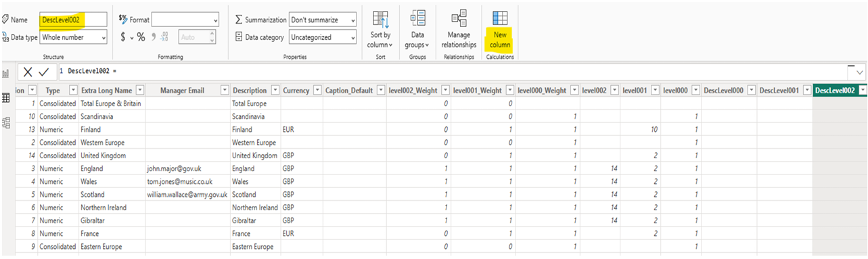Open Manage relationships
The width and height of the screenshot is (868, 259).
click(x=459, y=30)
